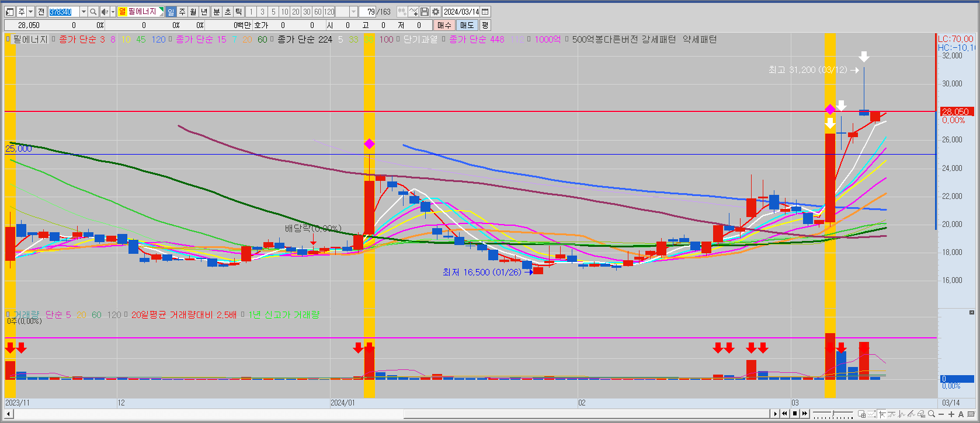Viewport: 980px width, 423px height.
Task: Click the eraser tool icon at bottom
Action: click(x=921, y=414)
